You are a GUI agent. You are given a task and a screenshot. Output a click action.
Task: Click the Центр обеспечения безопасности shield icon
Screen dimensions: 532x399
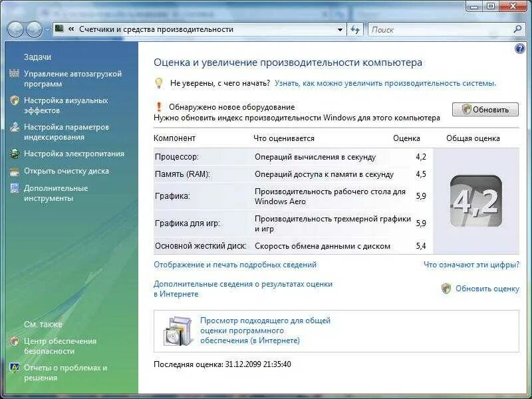(14, 341)
